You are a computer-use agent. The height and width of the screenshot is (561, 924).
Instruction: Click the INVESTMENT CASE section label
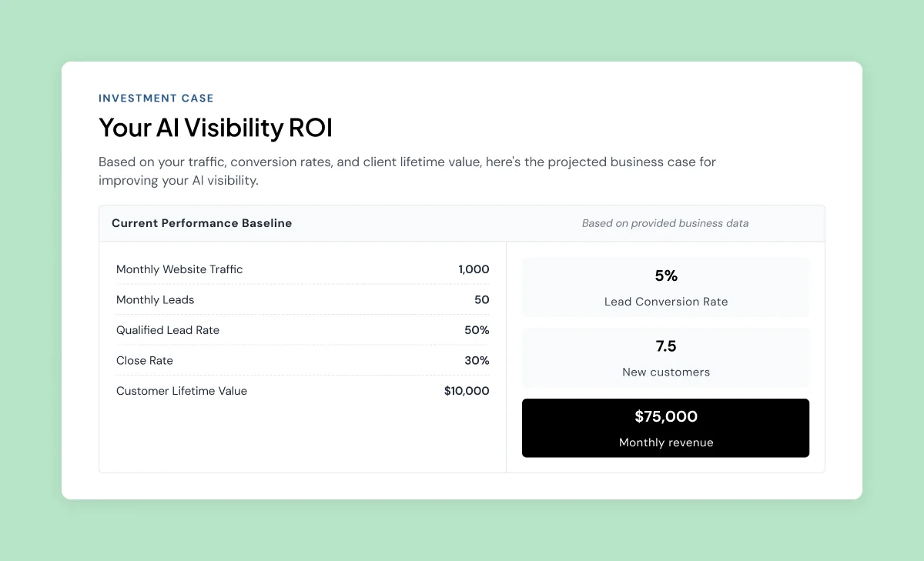tap(156, 99)
